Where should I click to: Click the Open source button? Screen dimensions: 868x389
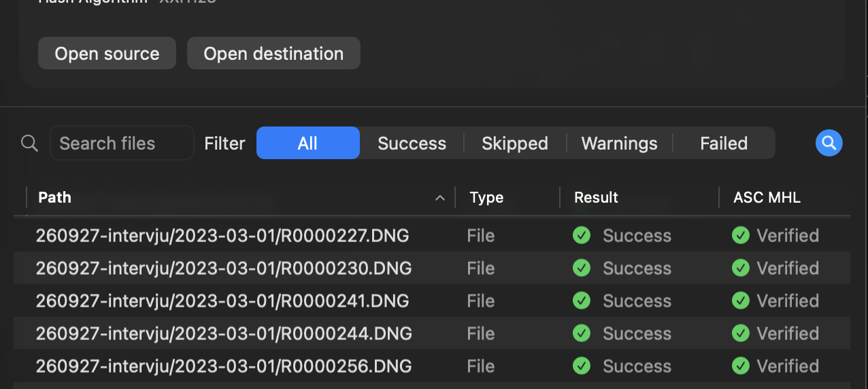(x=107, y=53)
